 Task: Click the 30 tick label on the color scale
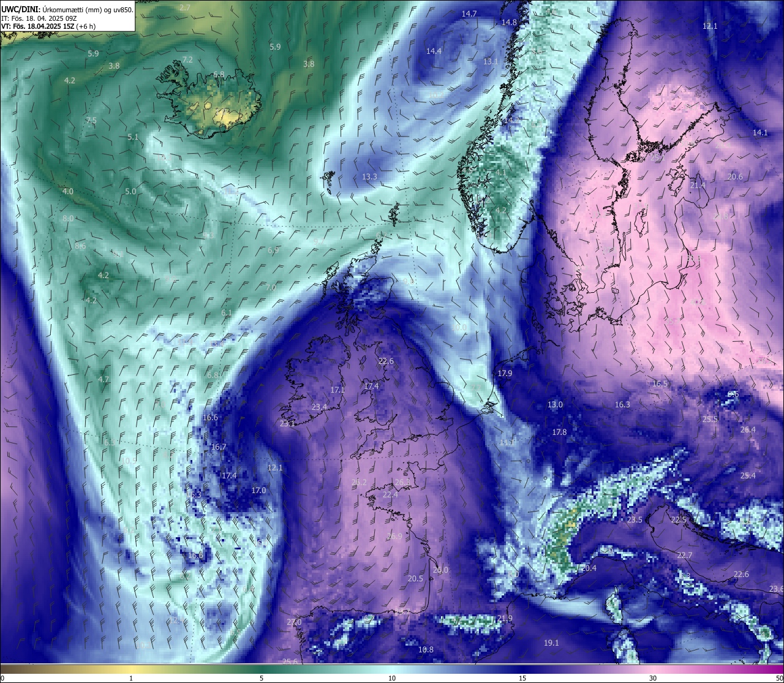pyautogui.click(x=653, y=677)
